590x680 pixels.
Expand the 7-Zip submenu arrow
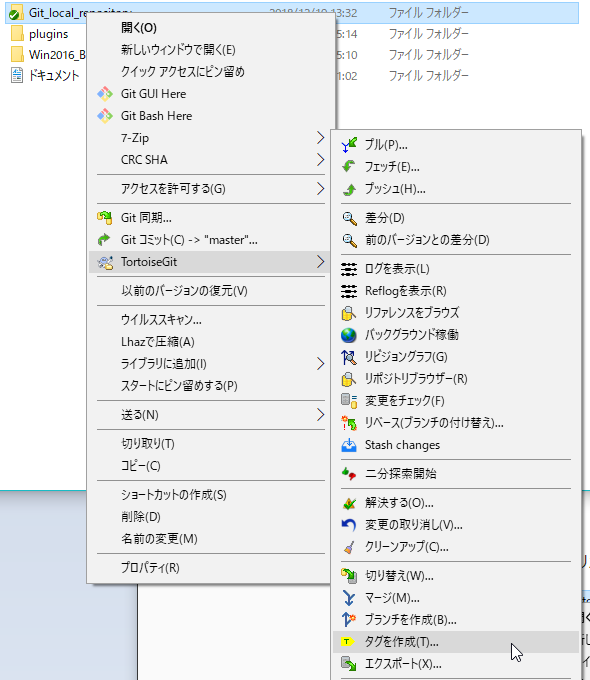click(320, 138)
